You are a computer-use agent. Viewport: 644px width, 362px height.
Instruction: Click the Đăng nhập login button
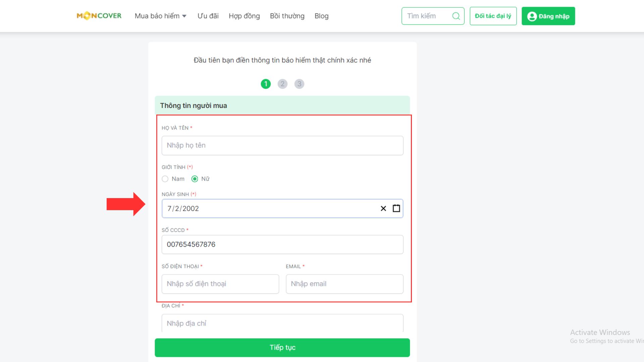[548, 16]
